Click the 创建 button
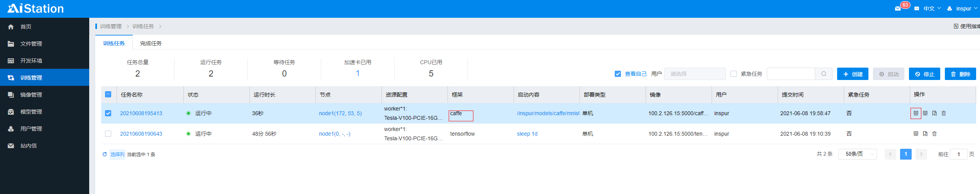980x194 pixels. pos(852,74)
